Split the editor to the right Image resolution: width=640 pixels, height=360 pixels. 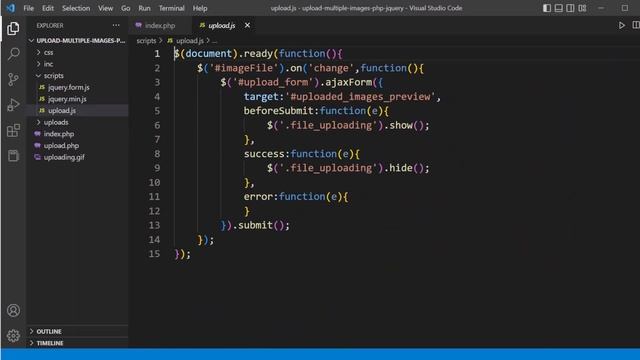(x=636, y=25)
